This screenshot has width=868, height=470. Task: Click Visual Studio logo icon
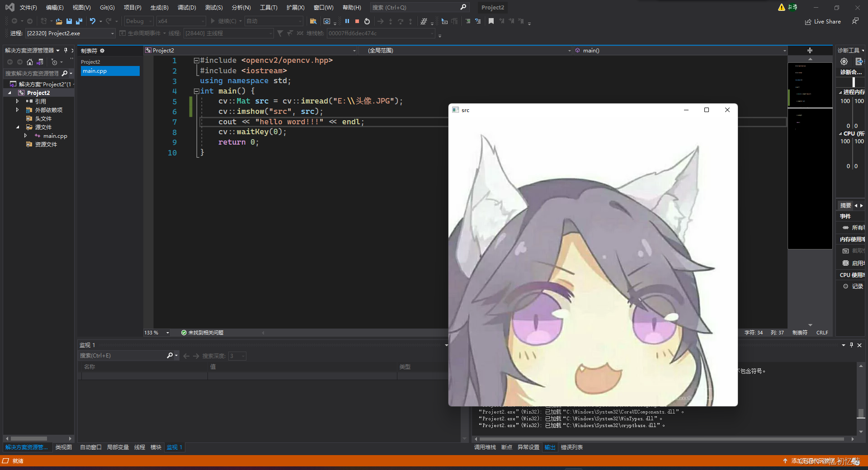pyautogui.click(x=9, y=7)
